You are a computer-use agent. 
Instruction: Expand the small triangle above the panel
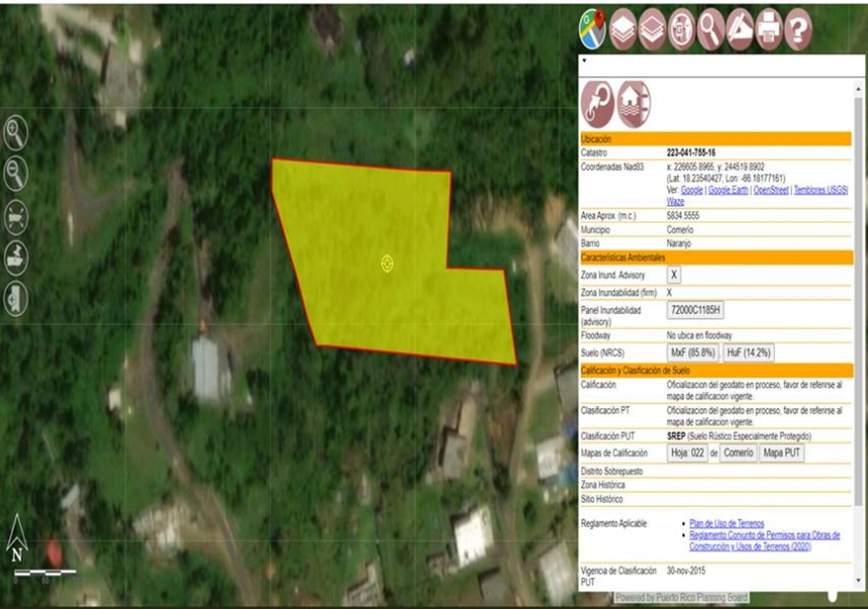click(x=585, y=61)
